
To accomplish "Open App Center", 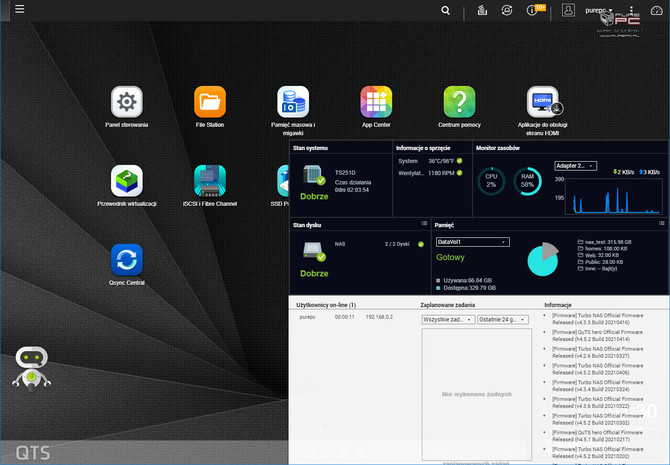I will (x=376, y=102).
